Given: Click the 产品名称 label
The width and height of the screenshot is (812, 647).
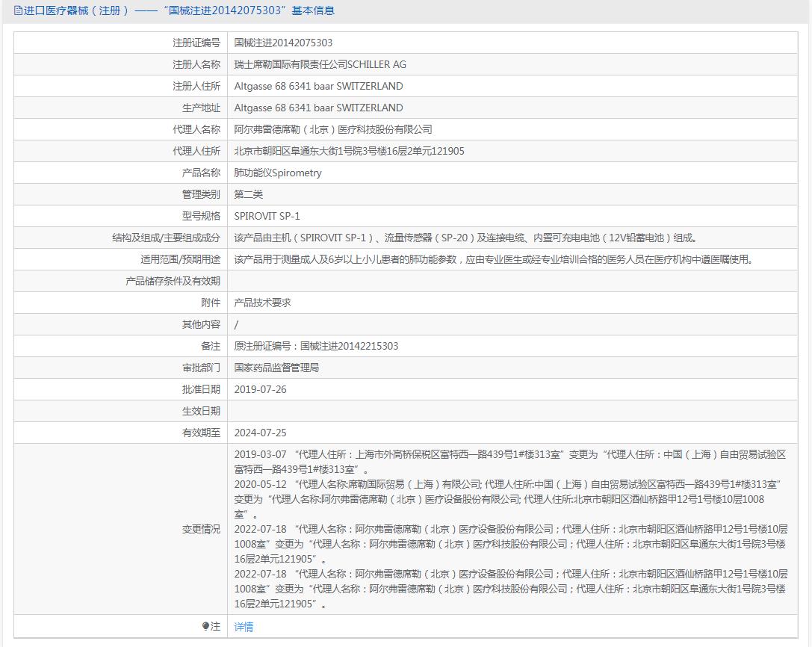Looking at the screenshot, I should click(x=201, y=173).
